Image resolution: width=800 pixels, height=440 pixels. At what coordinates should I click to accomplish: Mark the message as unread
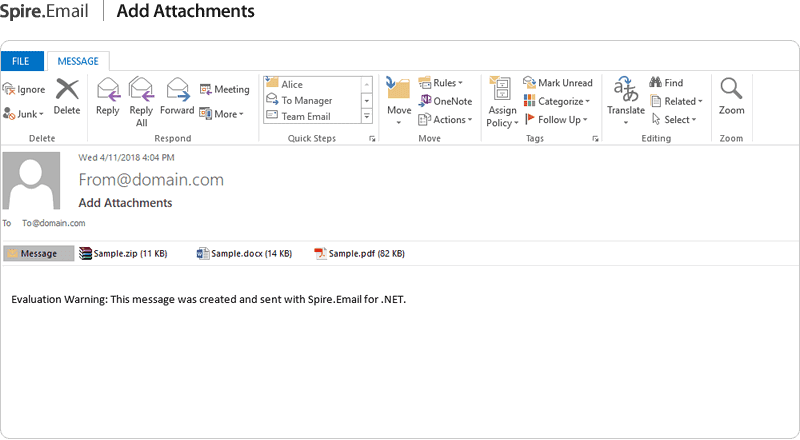558,83
